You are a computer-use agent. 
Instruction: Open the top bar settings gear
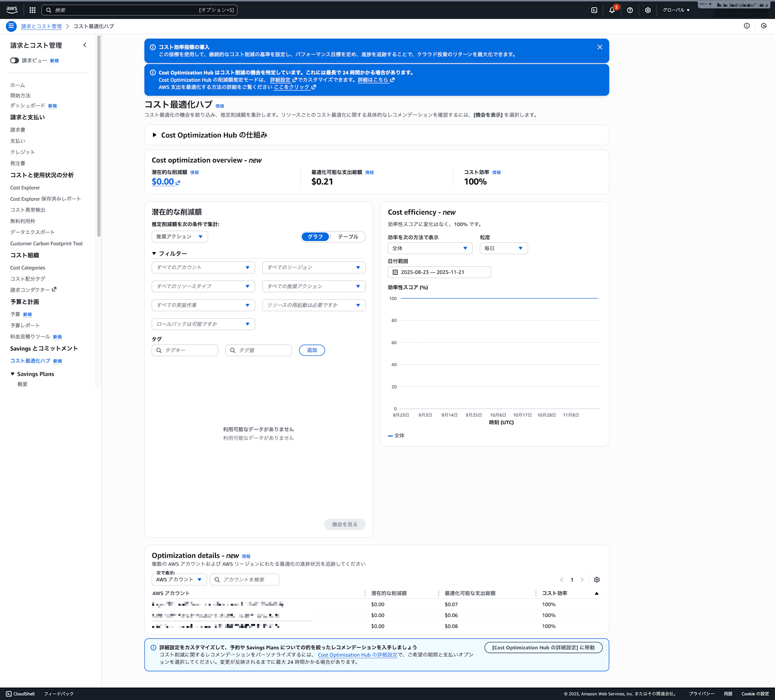click(x=648, y=10)
